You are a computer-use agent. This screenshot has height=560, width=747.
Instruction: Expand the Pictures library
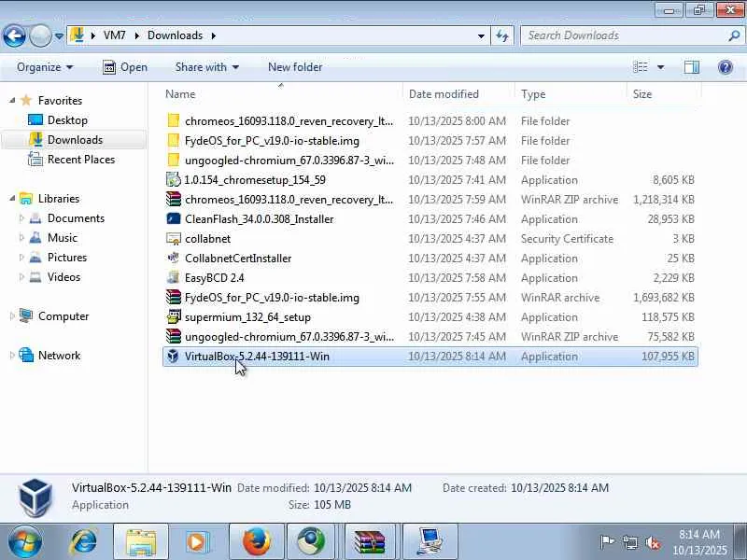tap(21, 258)
